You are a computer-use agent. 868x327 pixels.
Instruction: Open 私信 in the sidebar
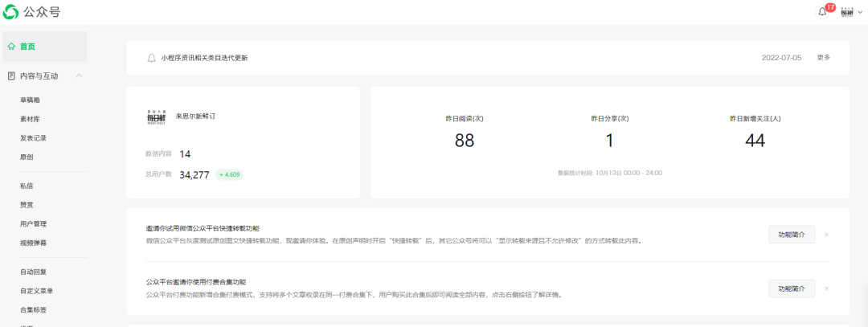coord(27,186)
